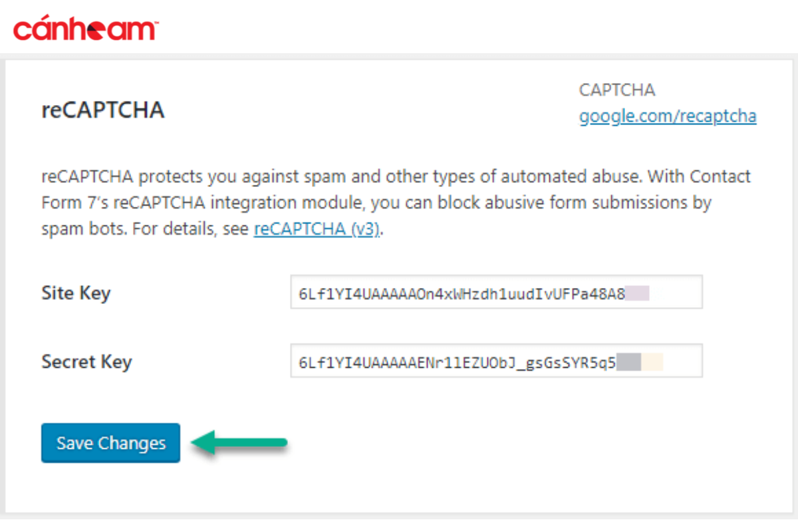This screenshot has height=532, width=798.
Task: Click the Site Key label
Action: 76,293
